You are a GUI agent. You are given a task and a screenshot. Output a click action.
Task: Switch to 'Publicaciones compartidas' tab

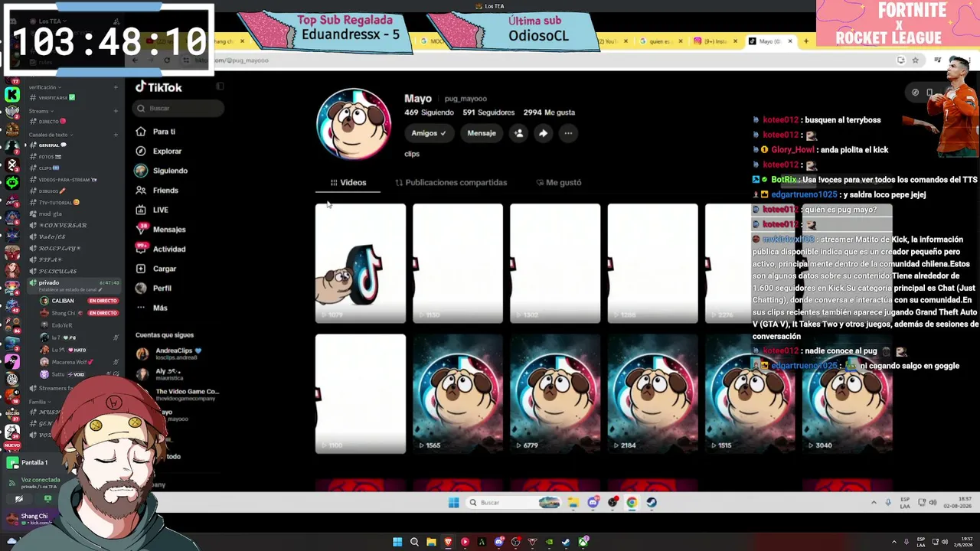(451, 183)
